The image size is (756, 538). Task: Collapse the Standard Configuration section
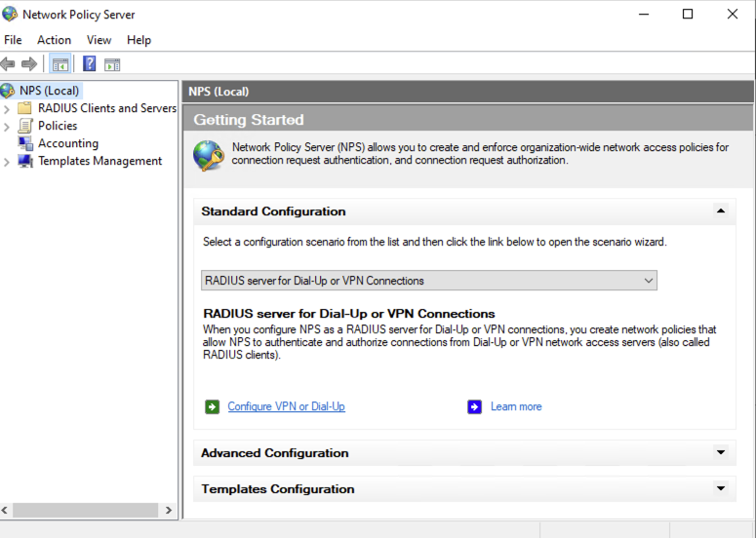click(x=720, y=211)
